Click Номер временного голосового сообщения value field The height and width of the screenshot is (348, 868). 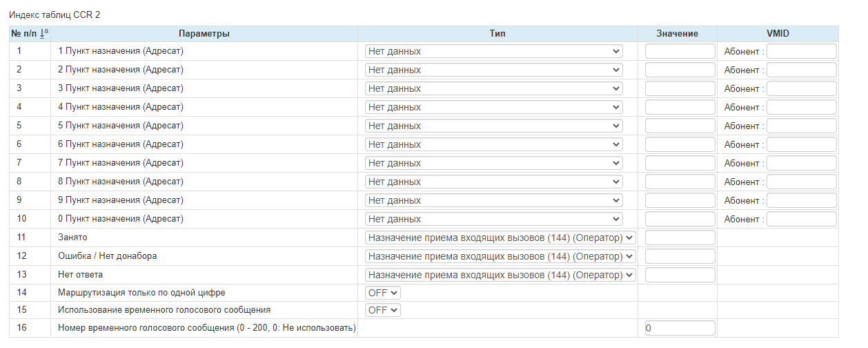pyautogui.click(x=680, y=328)
